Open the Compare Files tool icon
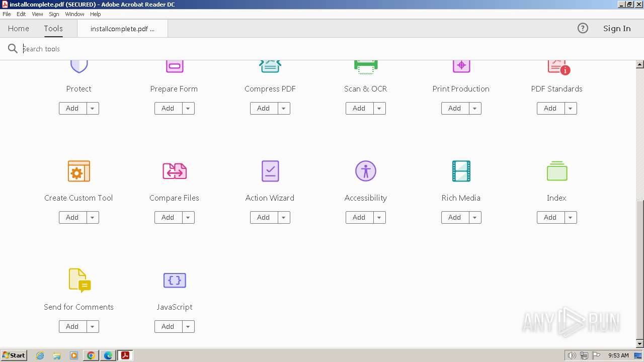The height and width of the screenshot is (362, 644). 175,171
